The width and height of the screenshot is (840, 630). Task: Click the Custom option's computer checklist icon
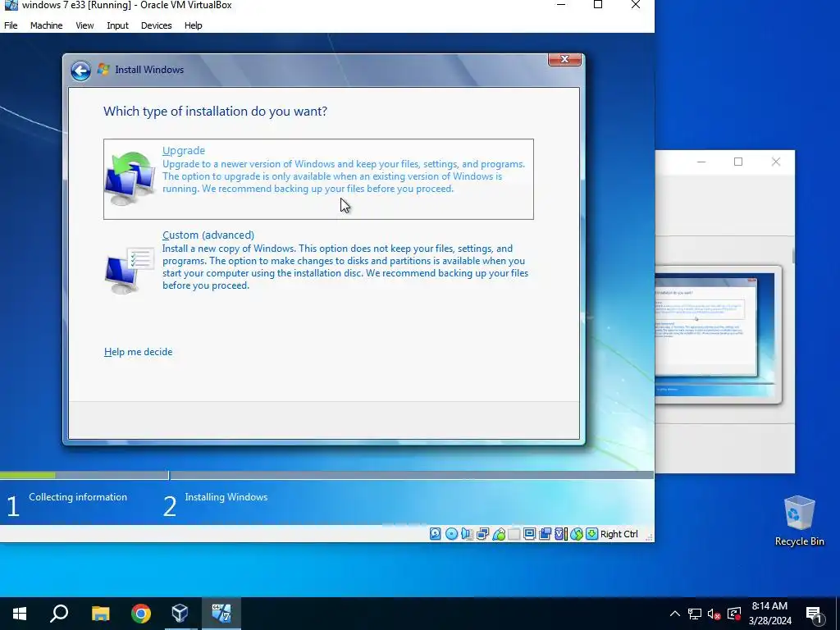pos(130,269)
